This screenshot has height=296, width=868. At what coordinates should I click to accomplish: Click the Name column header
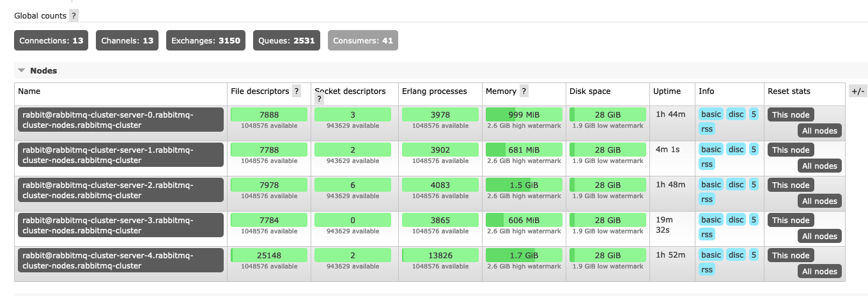click(29, 91)
